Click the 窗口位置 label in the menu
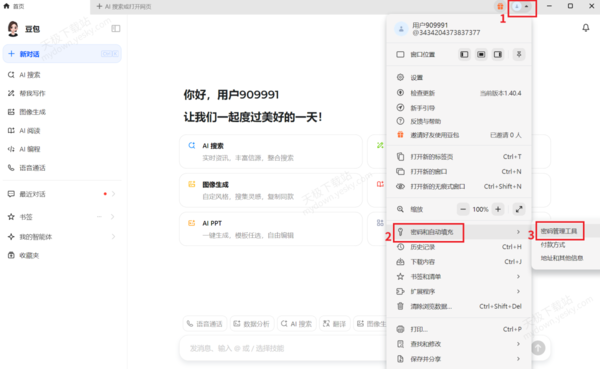 tap(422, 54)
